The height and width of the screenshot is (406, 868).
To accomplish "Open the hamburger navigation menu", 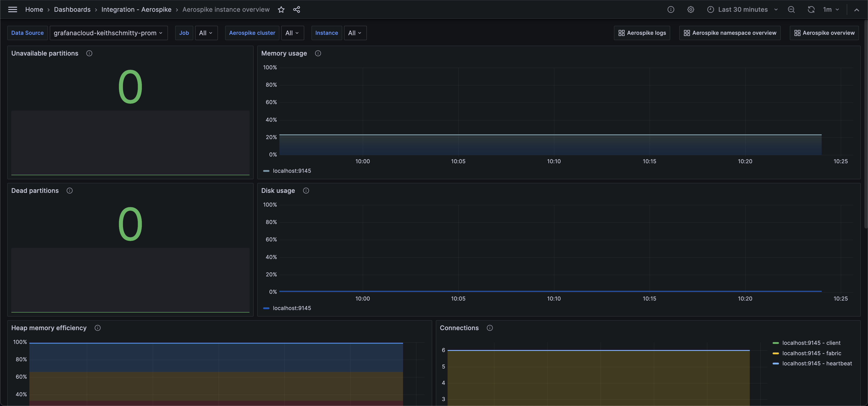I will pos(12,9).
